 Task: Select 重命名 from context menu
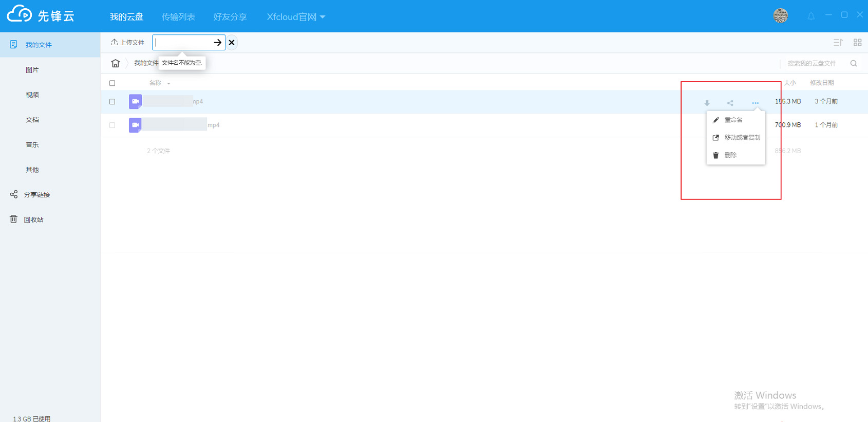[733, 120]
